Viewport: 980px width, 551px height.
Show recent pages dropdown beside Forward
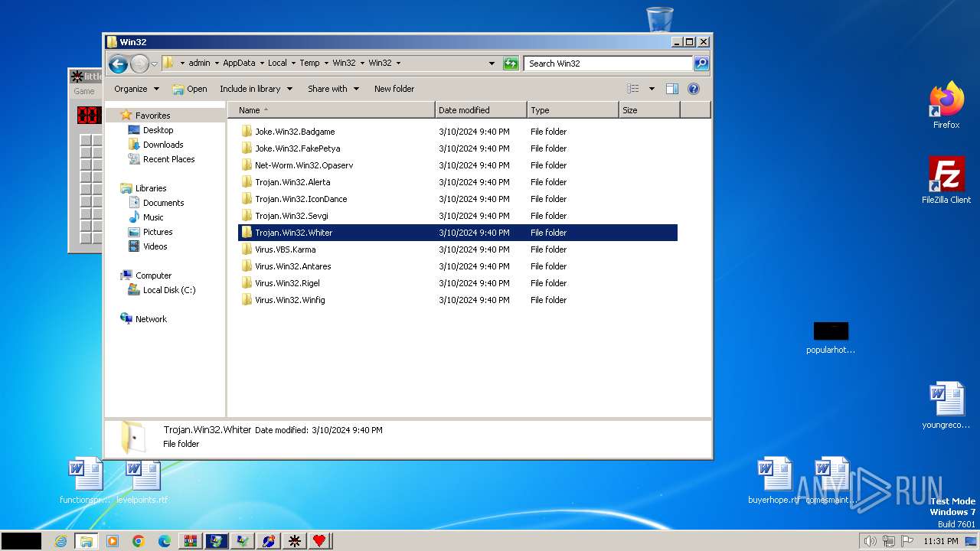click(154, 64)
